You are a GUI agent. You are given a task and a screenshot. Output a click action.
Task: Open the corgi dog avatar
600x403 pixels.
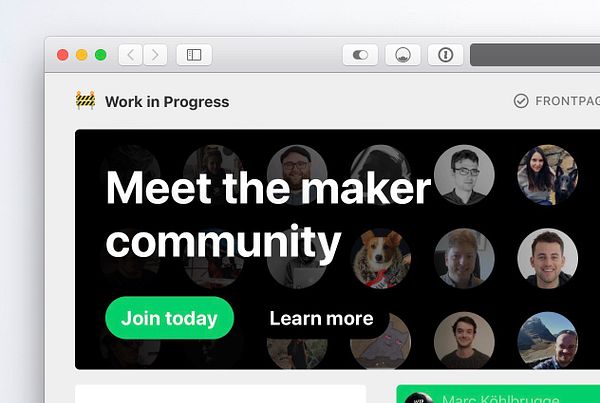381,258
